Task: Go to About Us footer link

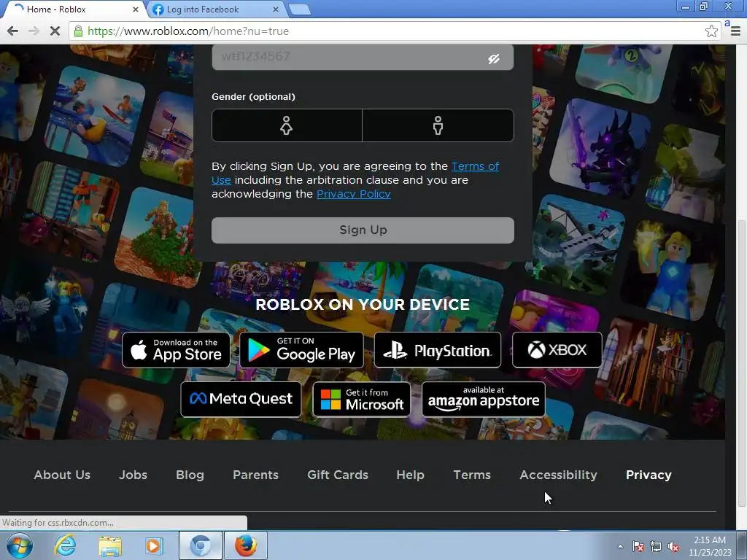Action: [x=62, y=475]
